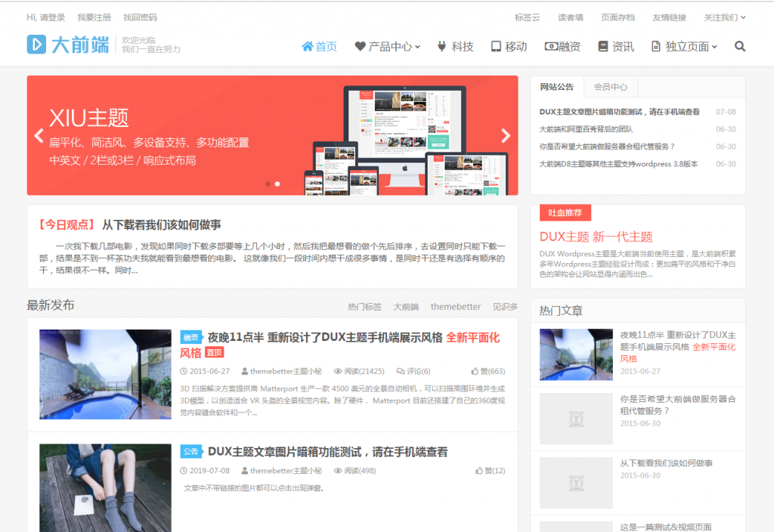Open announcement 你是否希望大前端做服务器合租代管服务
The image size is (774, 532).
607,147
